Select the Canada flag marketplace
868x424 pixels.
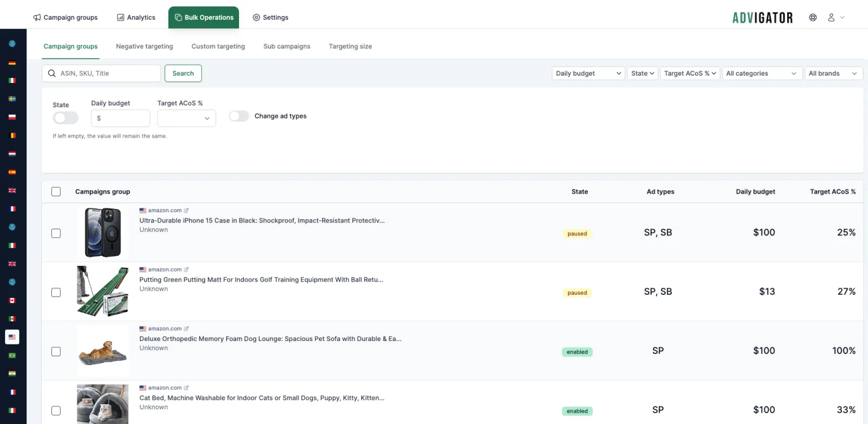(12, 300)
